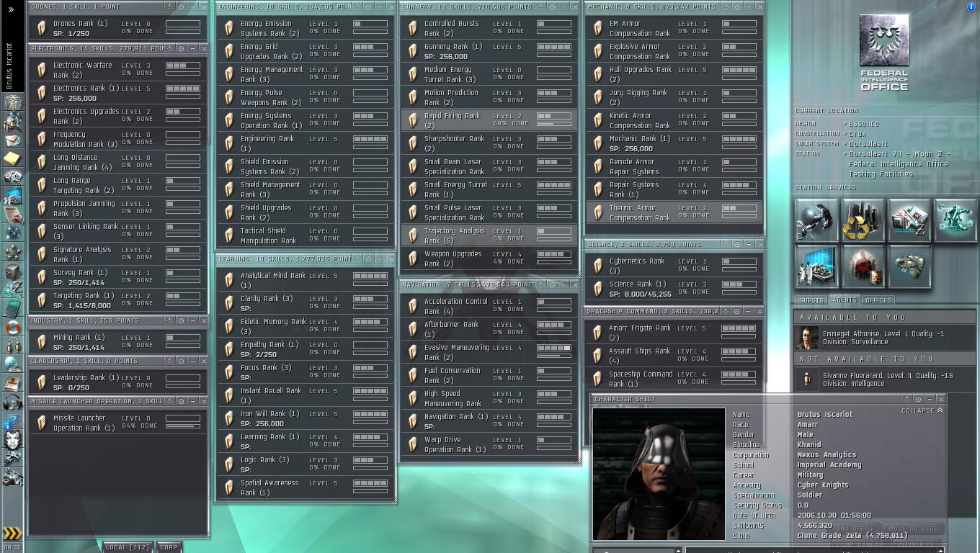Collapse the Character Sheet details
This screenshot has width=980, height=553.
coord(922,410)
